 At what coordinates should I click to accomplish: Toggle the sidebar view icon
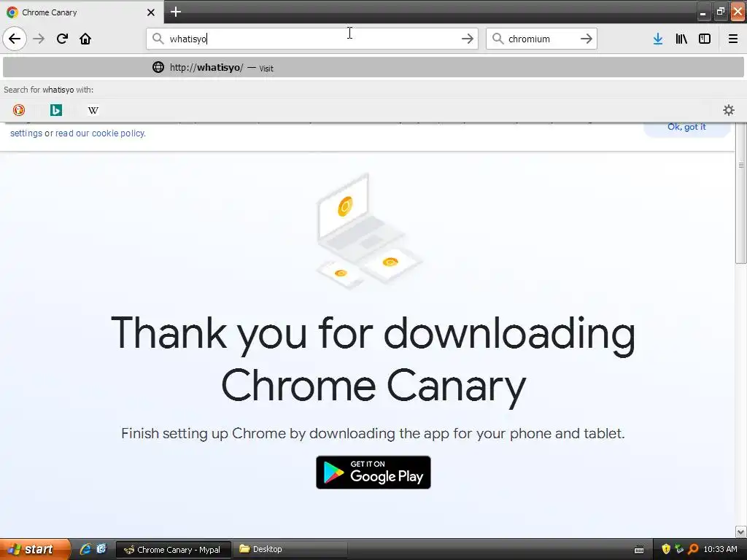pyautogui.click(x=705, y=39)
